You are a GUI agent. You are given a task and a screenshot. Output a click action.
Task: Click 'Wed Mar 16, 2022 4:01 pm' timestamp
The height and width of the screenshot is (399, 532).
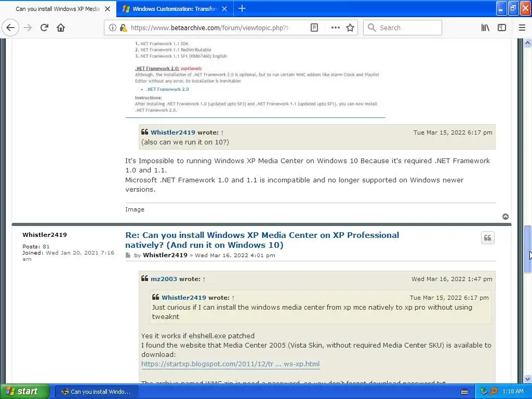(x=235, y=255)
